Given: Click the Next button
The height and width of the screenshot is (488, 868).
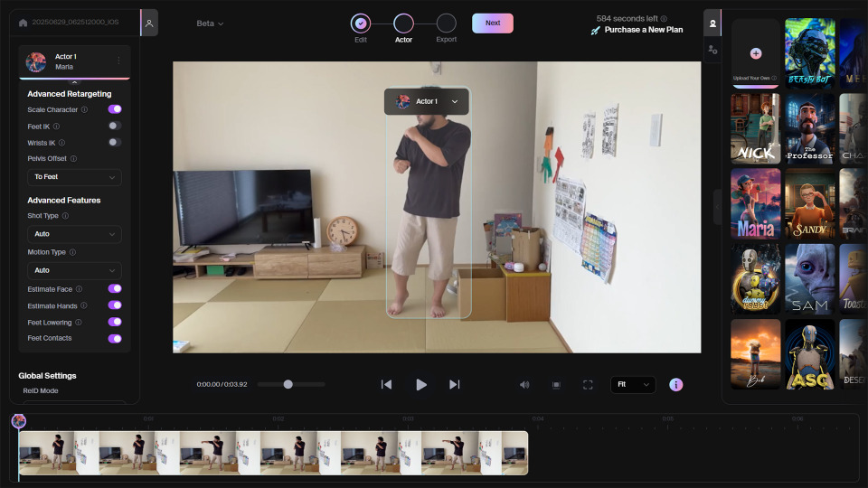Looking at the screenshot, I should click(493, 23).
